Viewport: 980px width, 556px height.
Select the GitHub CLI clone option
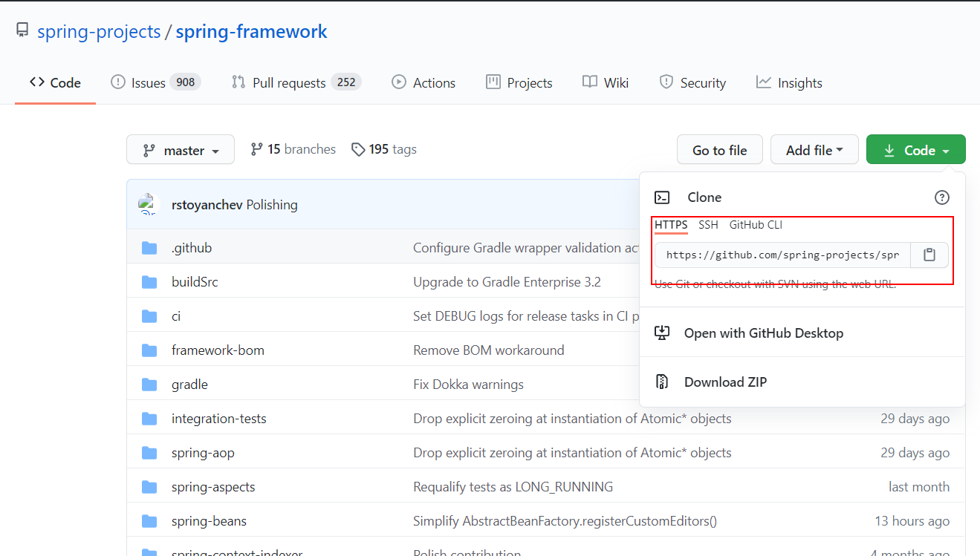pos(756,225)
